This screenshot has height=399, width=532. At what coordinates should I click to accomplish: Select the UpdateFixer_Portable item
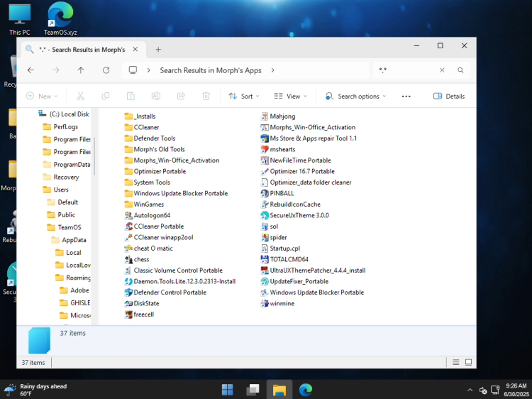pyautogui.click(x=294, y=281)
